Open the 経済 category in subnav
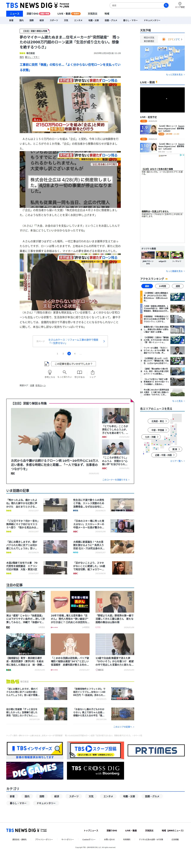 pos(42,21)
